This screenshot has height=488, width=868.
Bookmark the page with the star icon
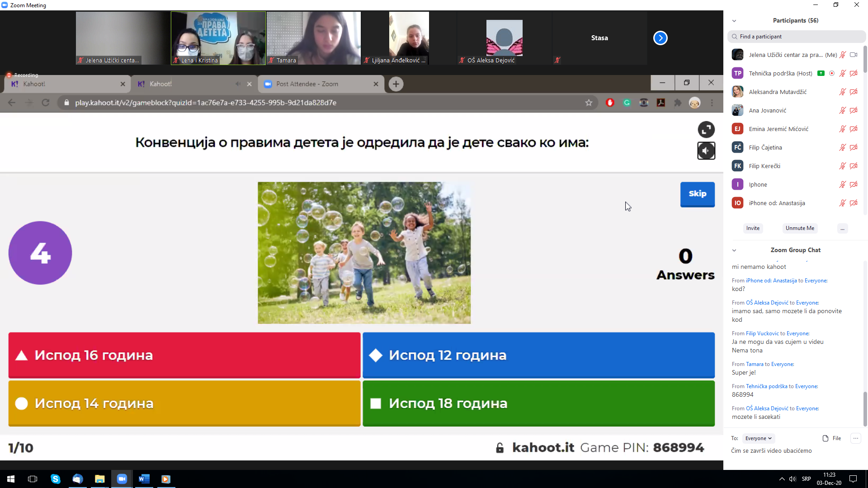[589, 103]
